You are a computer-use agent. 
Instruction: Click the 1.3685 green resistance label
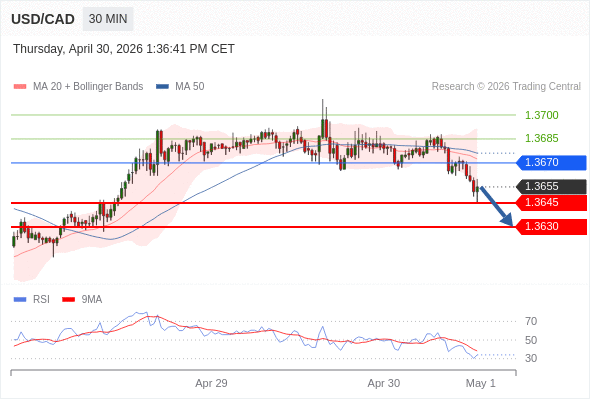pyautogui.click(x=541, y=138)
